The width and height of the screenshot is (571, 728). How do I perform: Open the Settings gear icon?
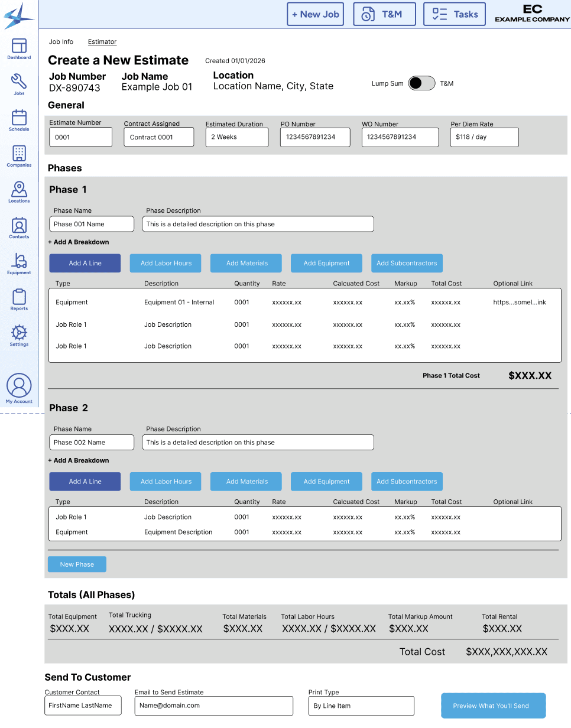point(19,335)
